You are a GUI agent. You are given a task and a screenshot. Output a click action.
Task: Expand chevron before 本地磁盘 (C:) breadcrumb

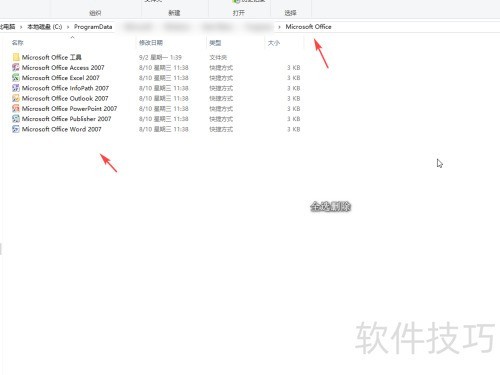(x=21, y=27)
